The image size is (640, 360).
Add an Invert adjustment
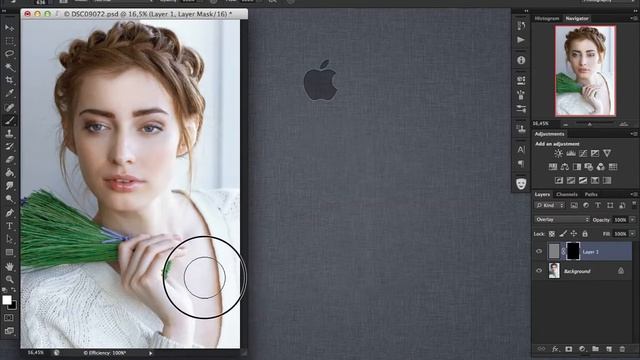point(559,180)
